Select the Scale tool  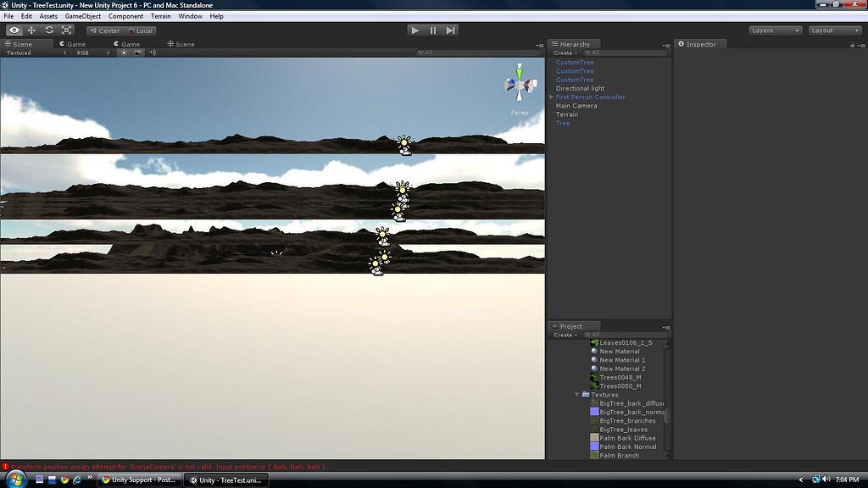pos(67,29)
